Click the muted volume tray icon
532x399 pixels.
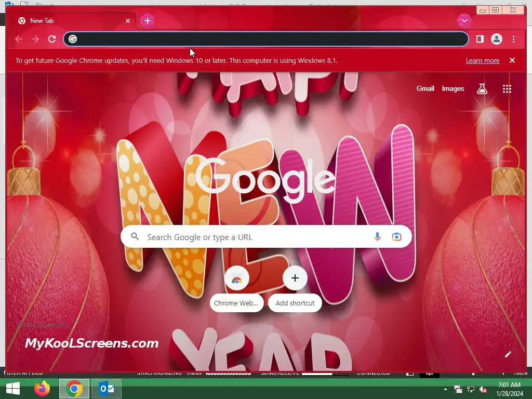[x=483, y=389]
